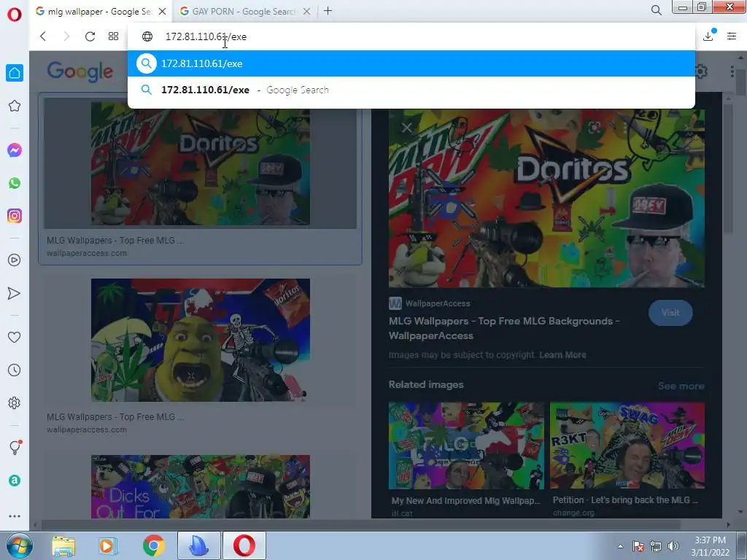Open the Player sidebar icon
747x560 pixels.
coord(15,260)
